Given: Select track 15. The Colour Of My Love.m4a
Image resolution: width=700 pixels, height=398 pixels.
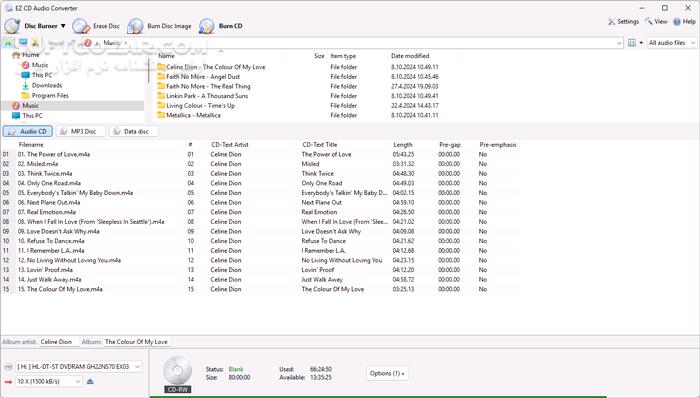Looking at the screenshot, I should [x=60, y=289].
